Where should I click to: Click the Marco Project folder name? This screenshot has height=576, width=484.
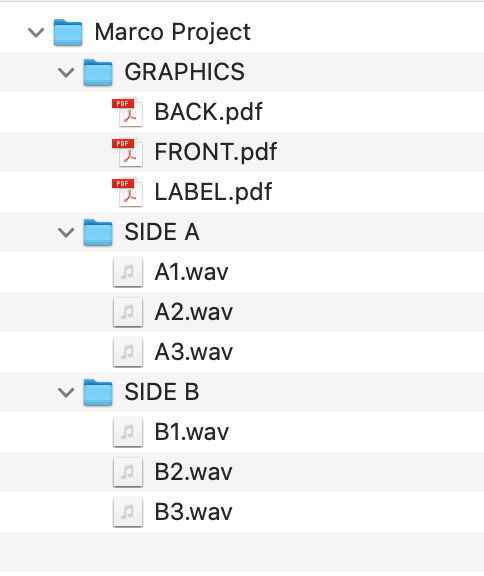coord(173,32)
